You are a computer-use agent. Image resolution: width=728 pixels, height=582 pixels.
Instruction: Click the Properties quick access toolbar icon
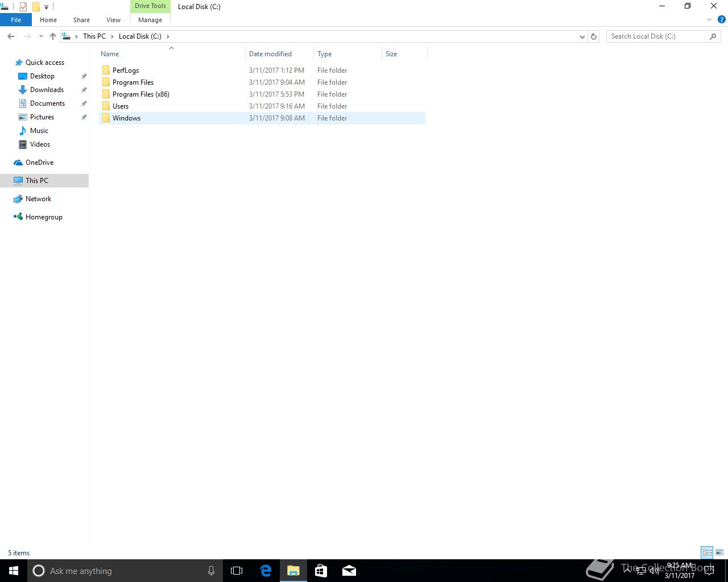pyautogui.click(x=23, y=7)
